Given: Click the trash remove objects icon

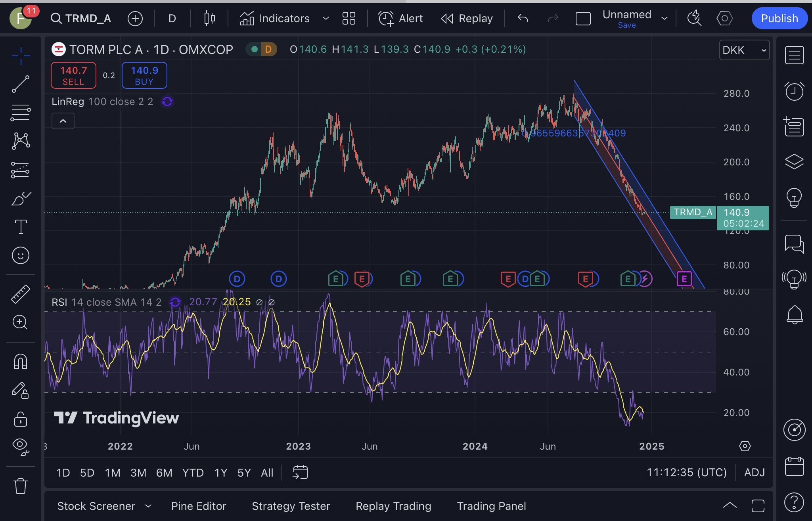Looking at the screenshot, I should (x=21, y=486).
